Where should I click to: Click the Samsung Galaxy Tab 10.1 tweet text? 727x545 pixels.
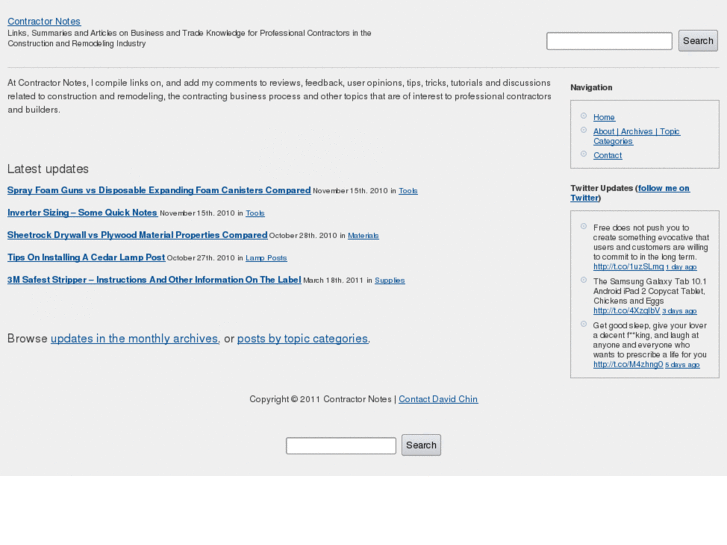650,291
